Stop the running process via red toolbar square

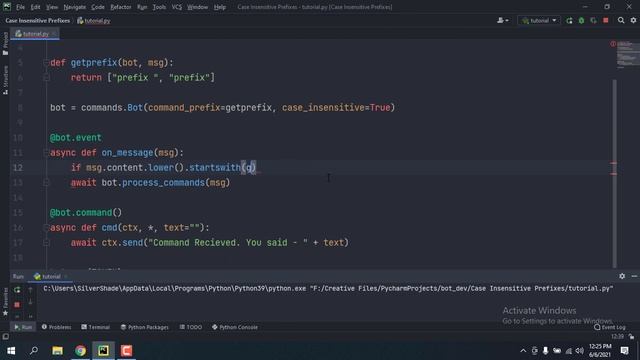point(606,20)
